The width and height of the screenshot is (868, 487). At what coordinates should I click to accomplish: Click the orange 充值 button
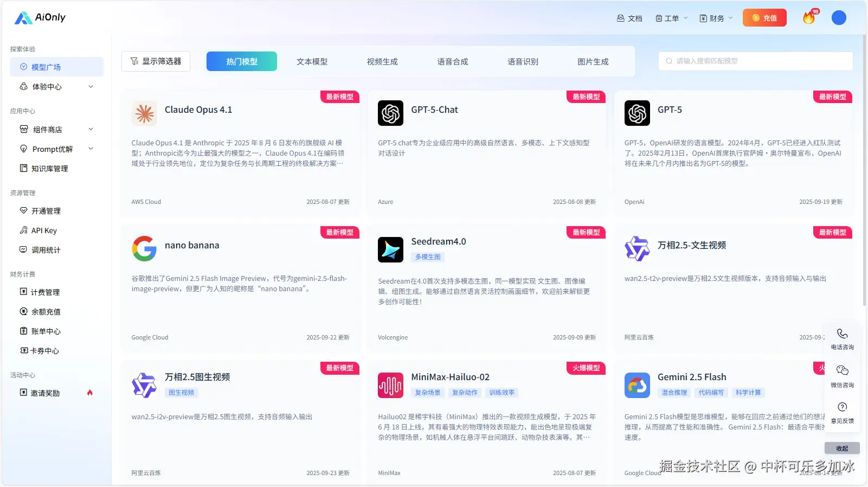pyautogui.click(x=764, y=18)
